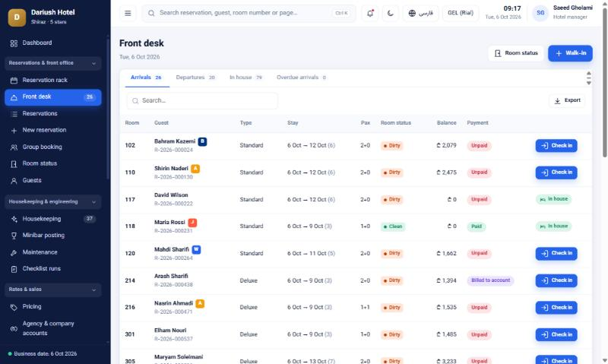Switch language to Farsi globe button

coord(421,13)
